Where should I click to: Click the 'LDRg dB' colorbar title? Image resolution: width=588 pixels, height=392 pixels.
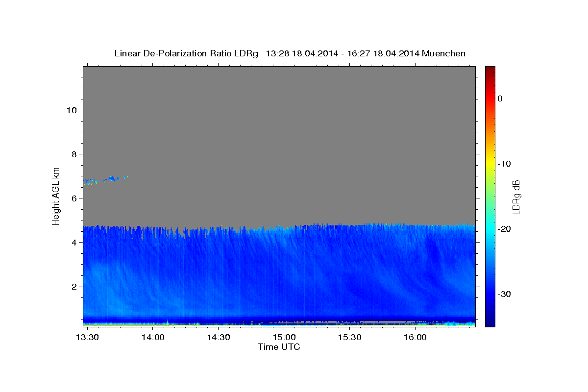point(516,196)
